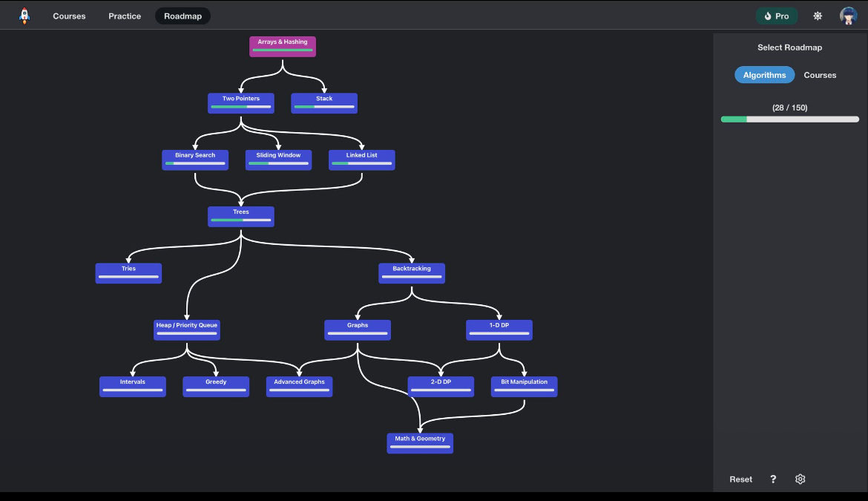Open the Intervals node
The width and height of the screenshot is (868, 501).
(x=133, y=387)
